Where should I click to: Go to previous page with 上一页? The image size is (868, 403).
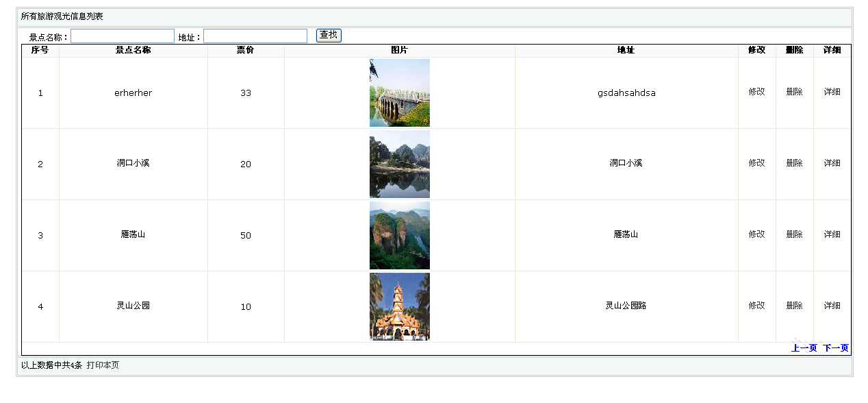click(x=804, y=348)
